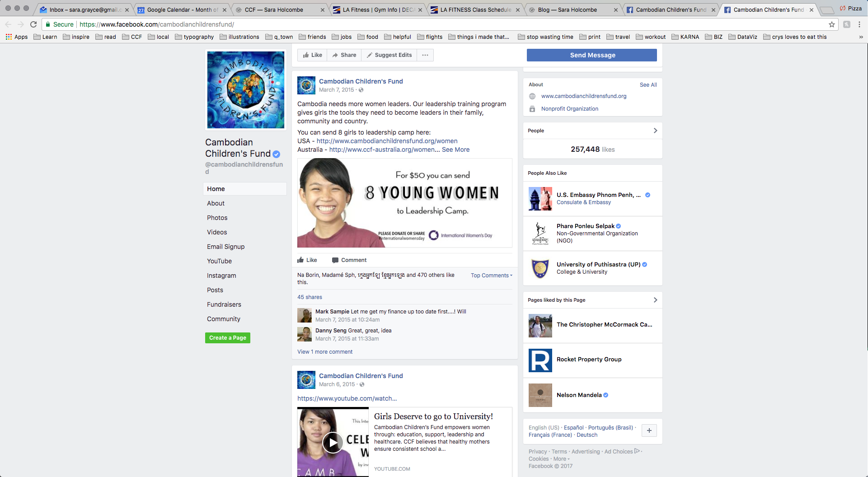Click the Like thumbs-up icon on the post
The width and height of the screenshot is (868, 477).
[302, 260]
